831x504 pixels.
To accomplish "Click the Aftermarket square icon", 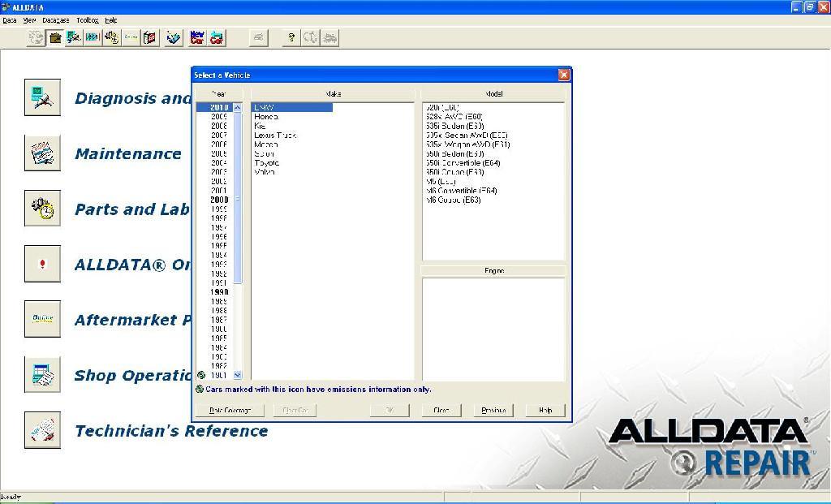I will (x=42, y=319).
